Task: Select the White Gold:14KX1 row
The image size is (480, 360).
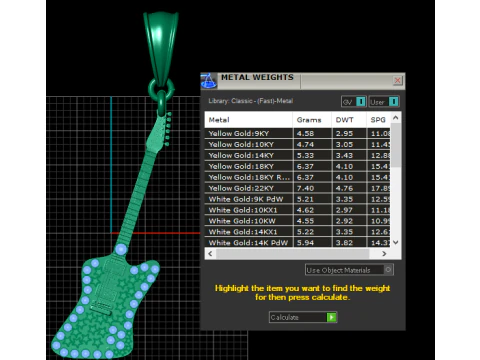Action: click(297, 232)
